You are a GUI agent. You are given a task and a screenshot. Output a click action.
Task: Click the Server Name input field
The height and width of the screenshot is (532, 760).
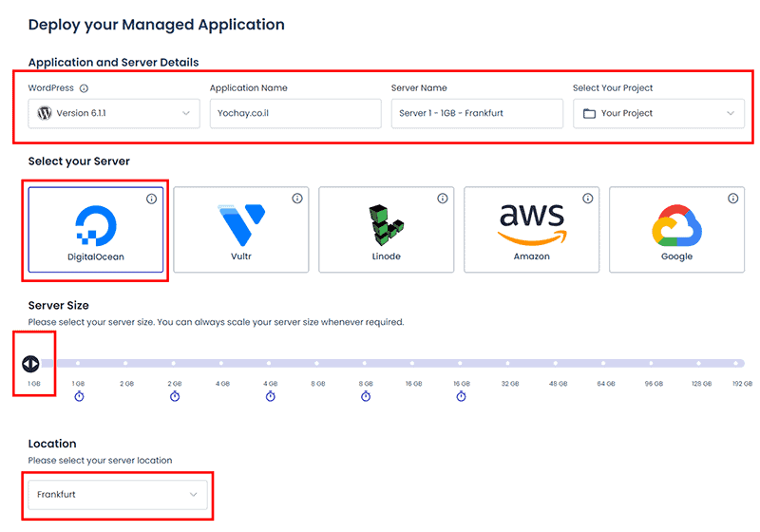coord(478,113)
